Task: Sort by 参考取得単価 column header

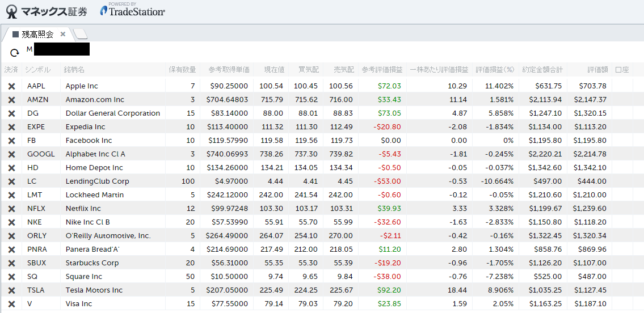Action: [x=229, y=70]
